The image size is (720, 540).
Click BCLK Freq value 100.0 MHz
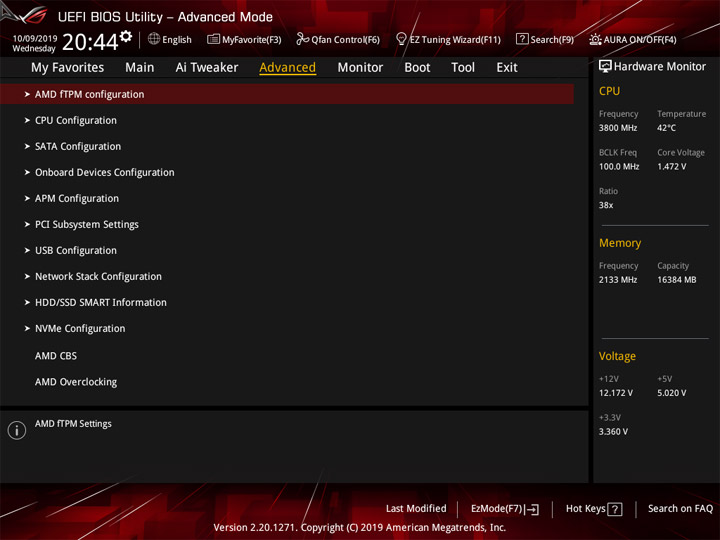click(619, 167)
